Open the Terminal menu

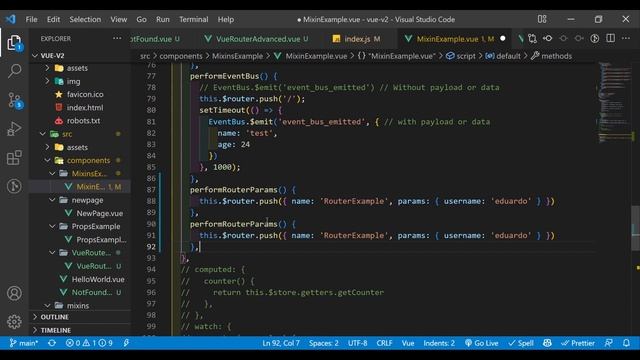click(193, 19)
